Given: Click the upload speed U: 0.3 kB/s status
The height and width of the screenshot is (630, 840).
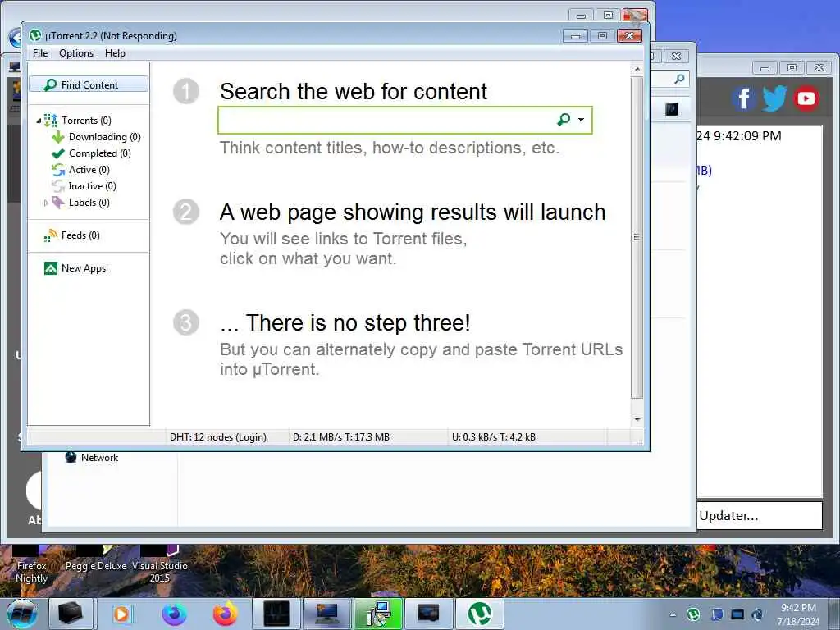Looking at the screenshot, I should pos(493,437).
